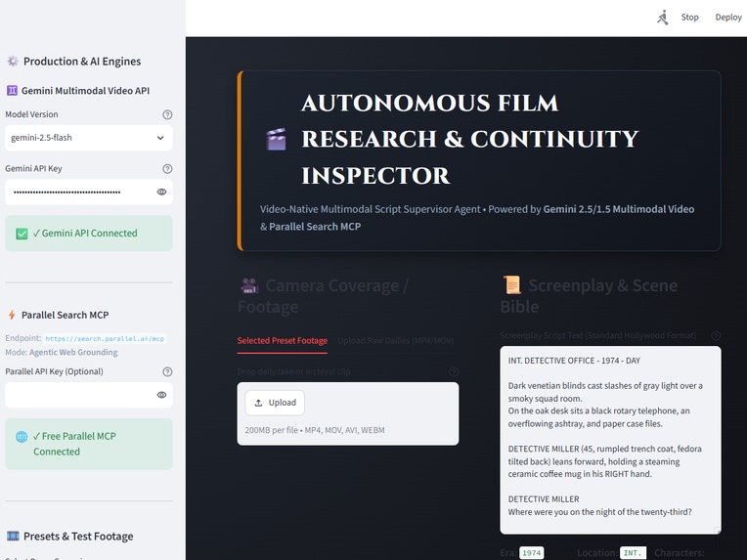Click 'Gemini Multimodal Video API' heading

85,91
